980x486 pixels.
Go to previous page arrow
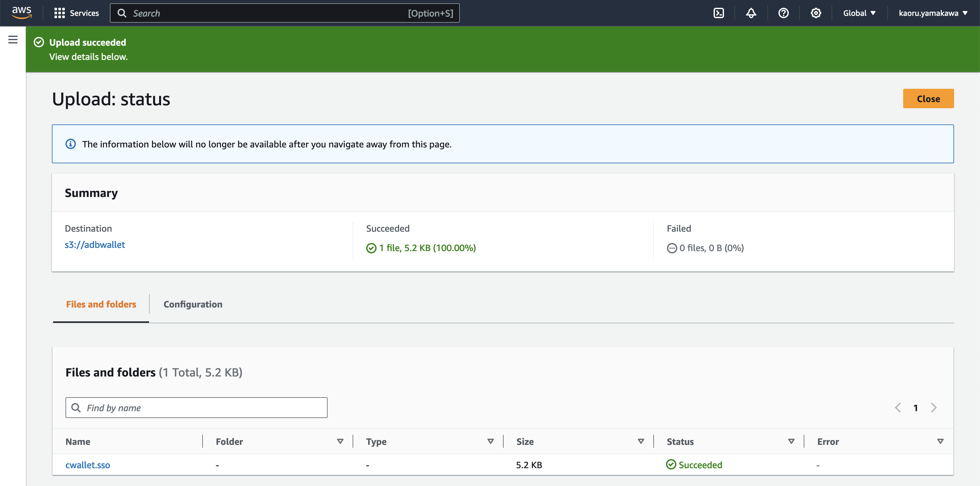[x=897, y=408]
